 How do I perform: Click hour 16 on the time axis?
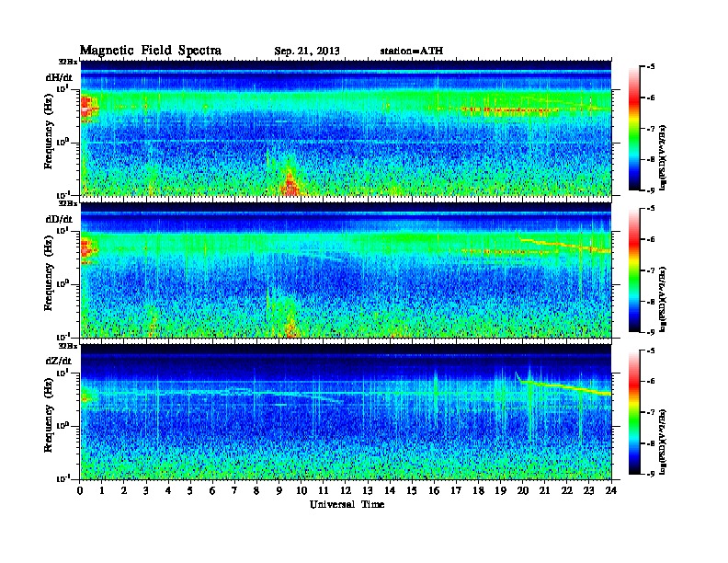(434, 490)
